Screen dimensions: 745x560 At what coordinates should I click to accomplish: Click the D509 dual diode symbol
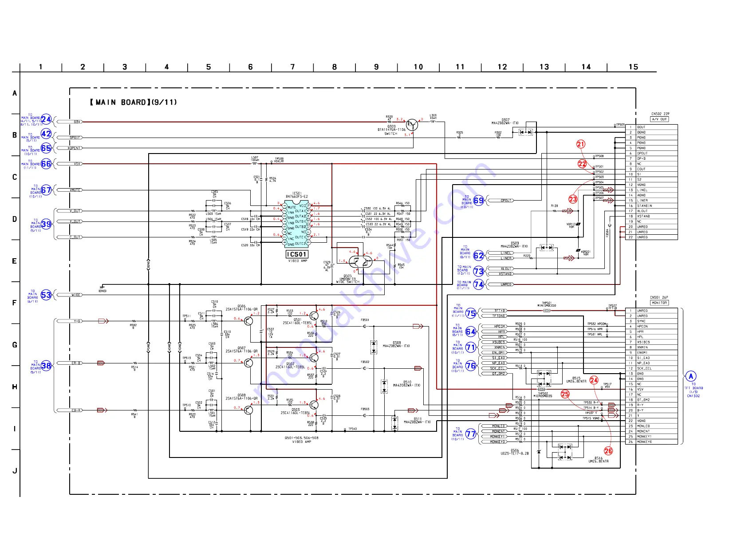pyautogui.click(x=546, y=247)
